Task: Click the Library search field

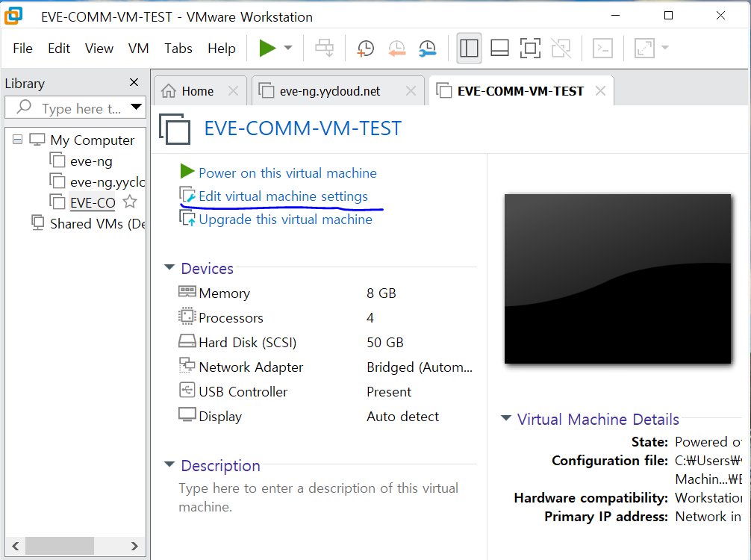Action: point(74,108)
